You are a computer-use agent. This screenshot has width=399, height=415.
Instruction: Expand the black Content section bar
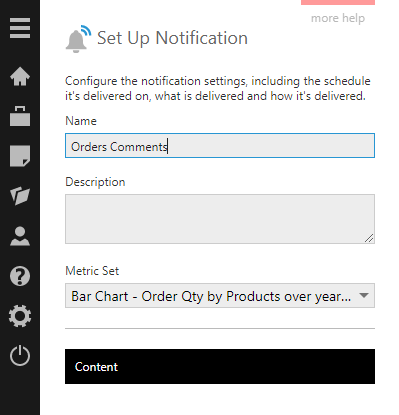pos(220,367)
